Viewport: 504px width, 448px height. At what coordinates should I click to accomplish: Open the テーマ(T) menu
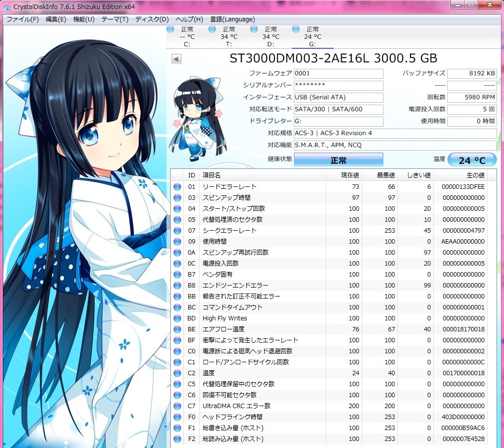point(115,19)
